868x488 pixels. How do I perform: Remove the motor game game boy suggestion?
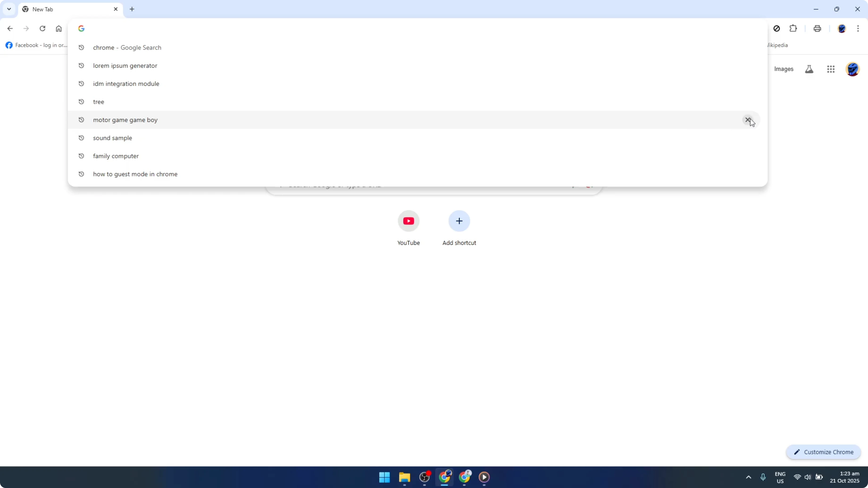pyautogui.click(x=748, y=120)
